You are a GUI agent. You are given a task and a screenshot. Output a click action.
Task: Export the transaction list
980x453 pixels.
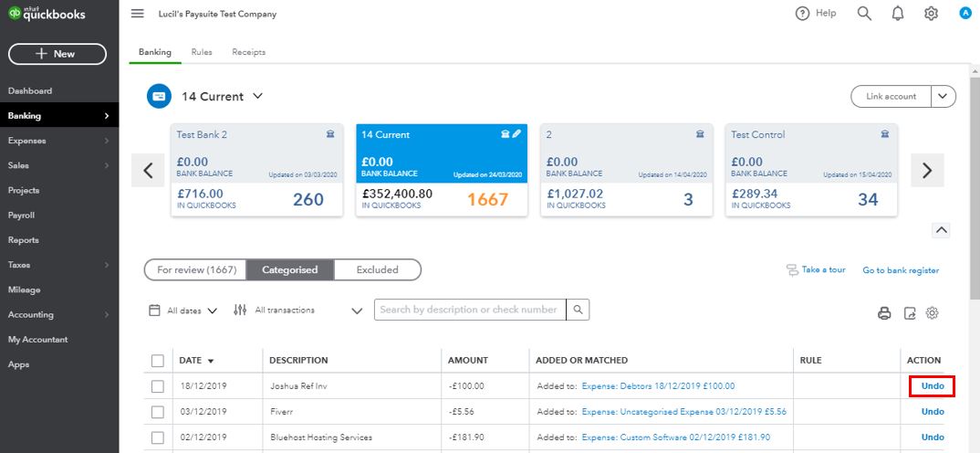click(x=910, y=313)
